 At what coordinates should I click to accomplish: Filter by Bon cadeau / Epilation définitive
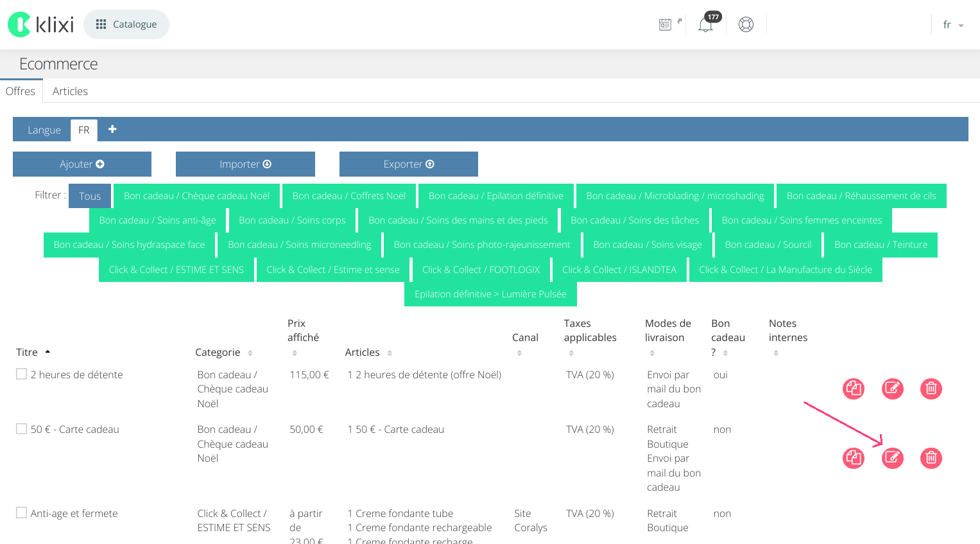[x=496, y=196]
